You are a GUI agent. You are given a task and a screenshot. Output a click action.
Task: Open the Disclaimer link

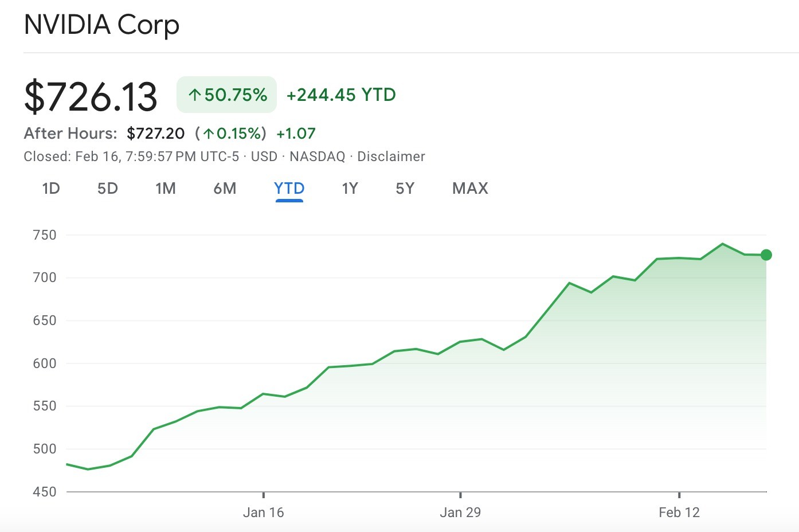coord(391,157)
